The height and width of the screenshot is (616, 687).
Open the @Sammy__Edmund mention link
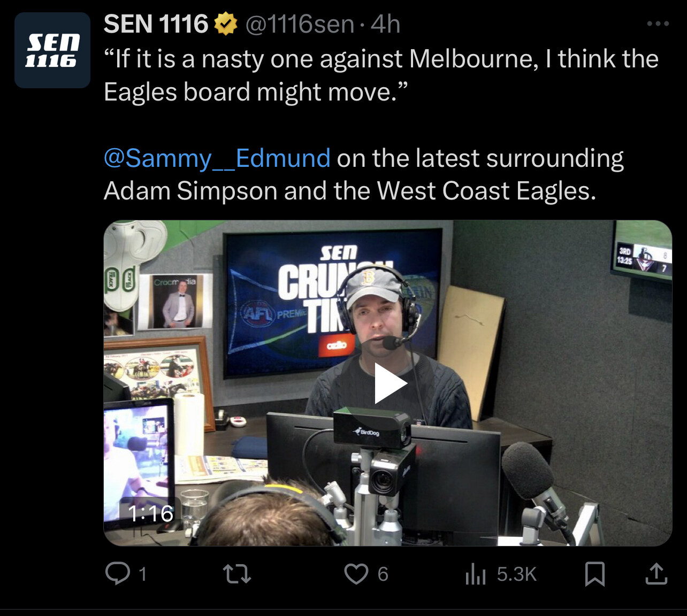coord(217,159)
